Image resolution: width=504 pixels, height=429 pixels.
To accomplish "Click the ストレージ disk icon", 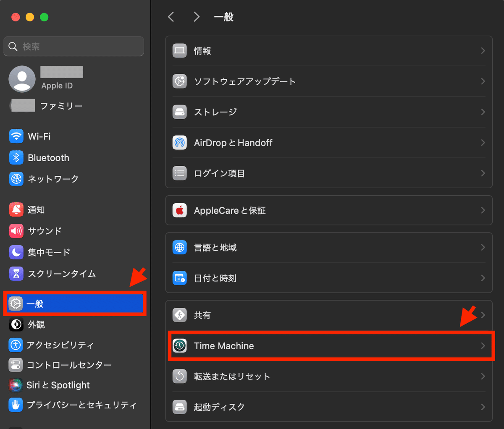I will click(x=180, y=112).
